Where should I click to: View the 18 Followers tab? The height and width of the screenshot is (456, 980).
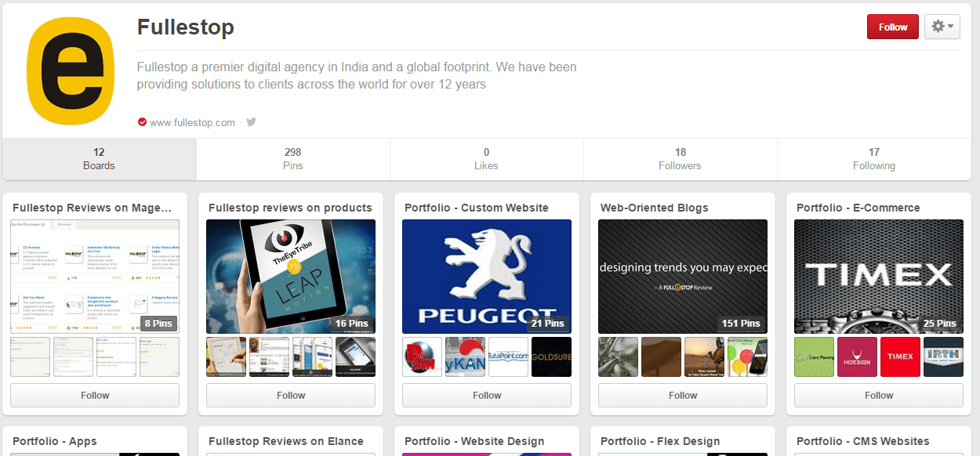tap(680, 159)
